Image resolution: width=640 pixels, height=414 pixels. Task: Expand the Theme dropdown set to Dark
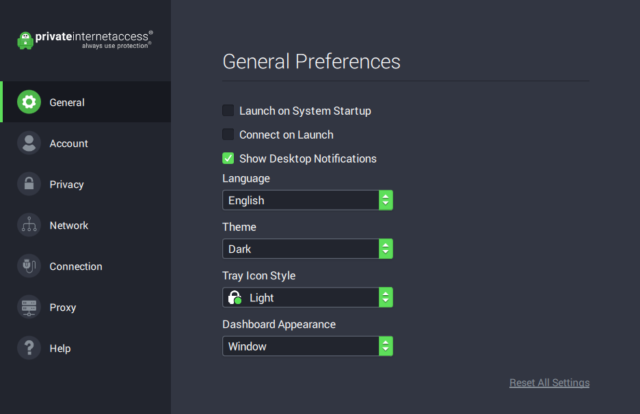coord(307,248)
